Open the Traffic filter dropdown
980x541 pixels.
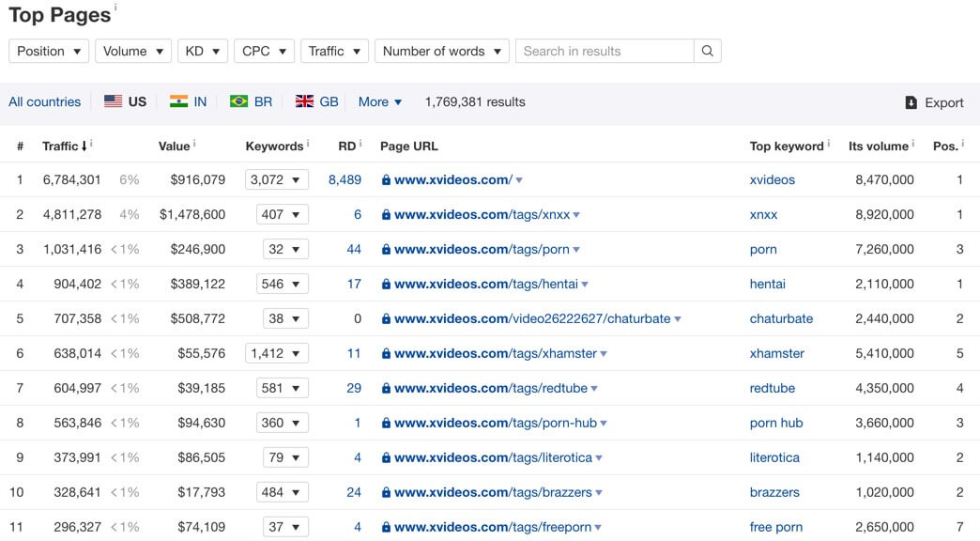(x=334, y=52)
